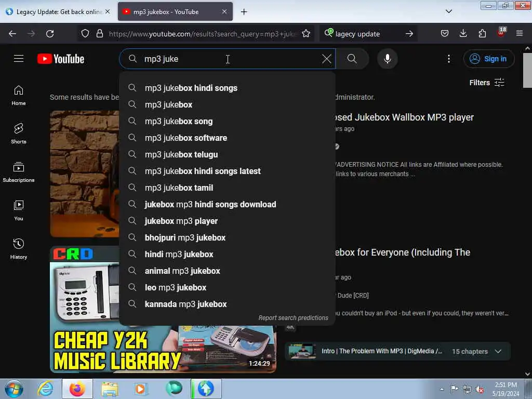Select suggestion 'mp3 jukebox telugu'
Screen dimensions: 532x399
(x=228, y=154)
